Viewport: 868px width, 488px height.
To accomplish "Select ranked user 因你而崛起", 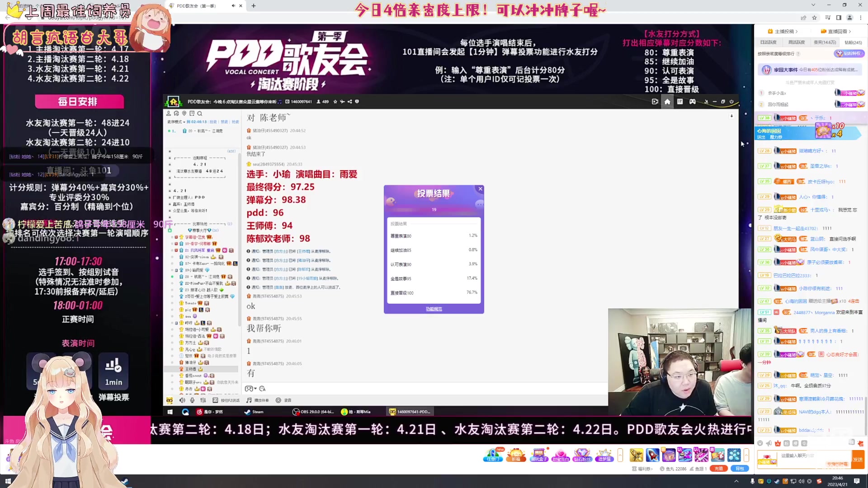I will coord(778,104).
